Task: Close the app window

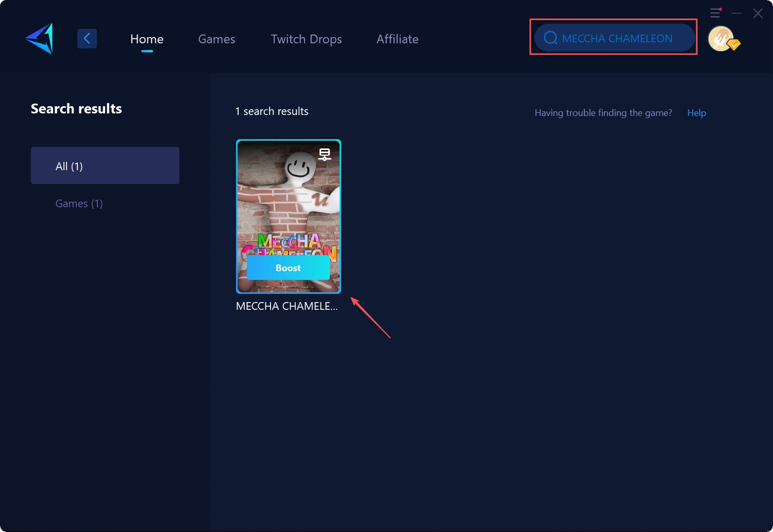Action: (758, 13)
